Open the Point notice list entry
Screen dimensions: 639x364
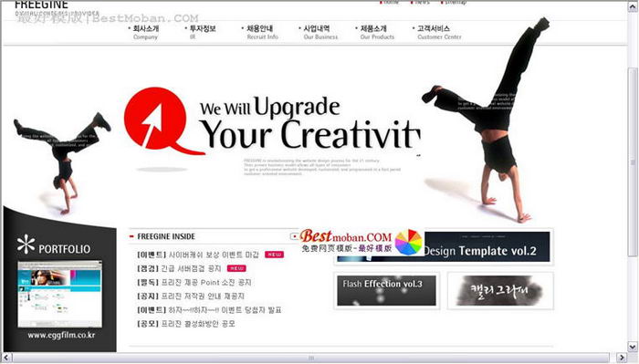pyautogui.click(x=194, y=282)
